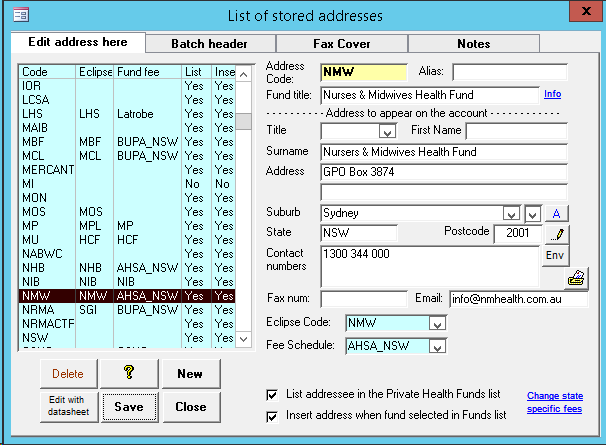Click the Code column header
The height and width of the screenshot is (445, 606).
(x=47, y=72)
